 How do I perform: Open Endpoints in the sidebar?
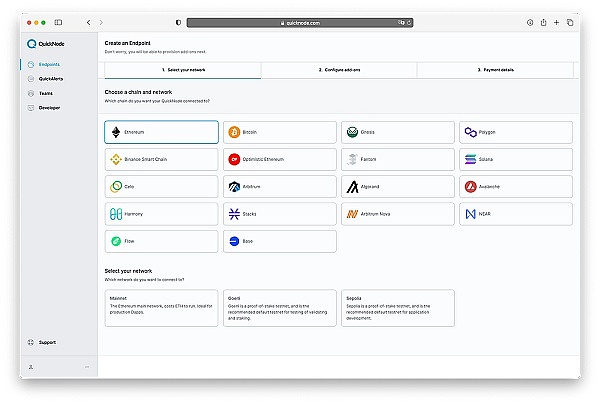49,64
